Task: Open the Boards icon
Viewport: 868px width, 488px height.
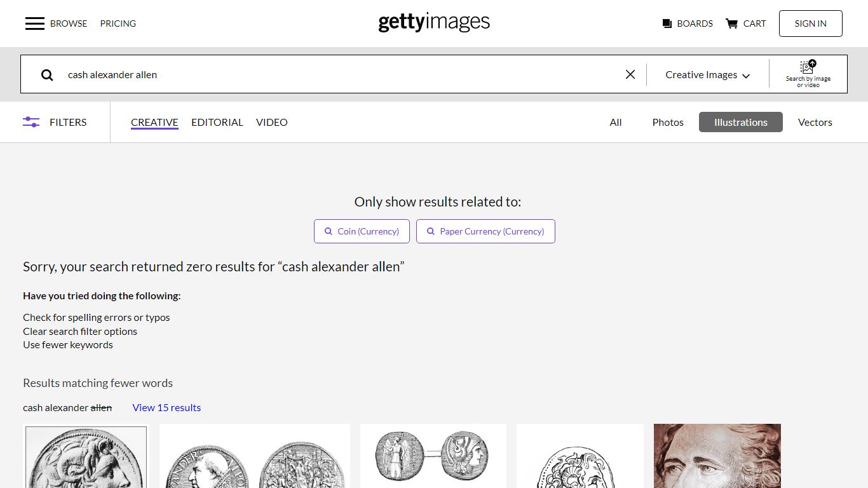Action: [667, 24]
